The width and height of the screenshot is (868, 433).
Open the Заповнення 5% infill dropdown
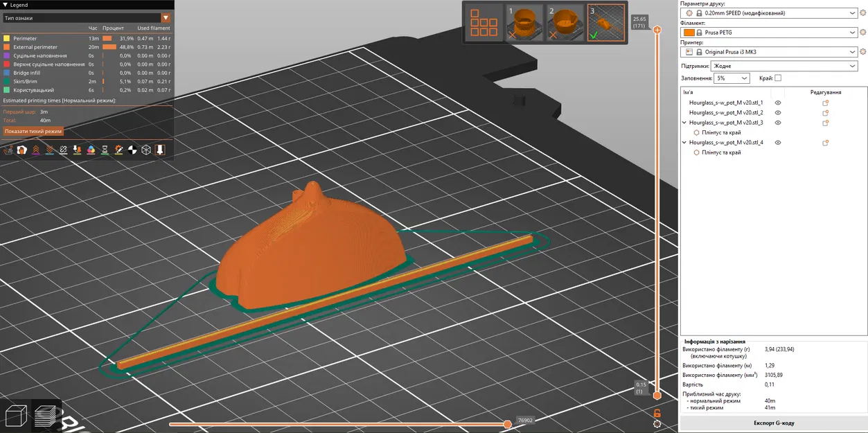pos(732,78)
